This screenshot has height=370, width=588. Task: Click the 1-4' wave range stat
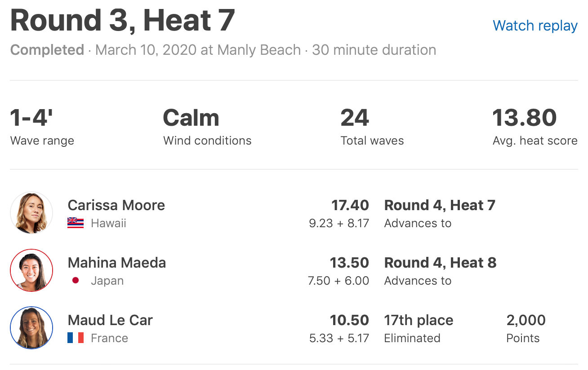(31, 118)
